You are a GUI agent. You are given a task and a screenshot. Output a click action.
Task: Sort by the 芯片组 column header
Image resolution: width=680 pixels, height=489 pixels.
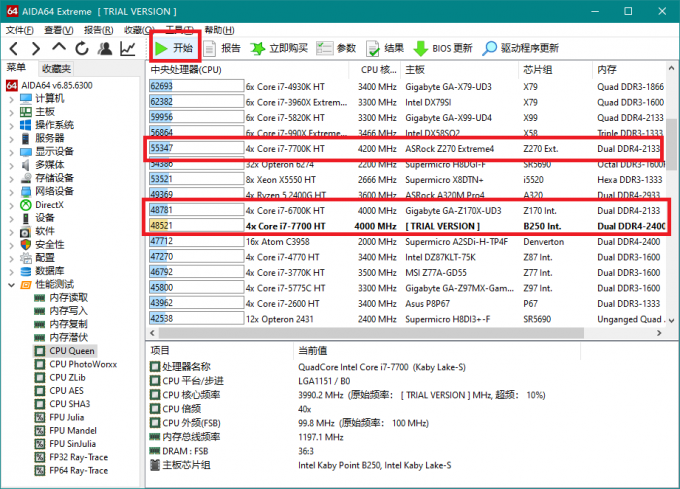[556, 70]
